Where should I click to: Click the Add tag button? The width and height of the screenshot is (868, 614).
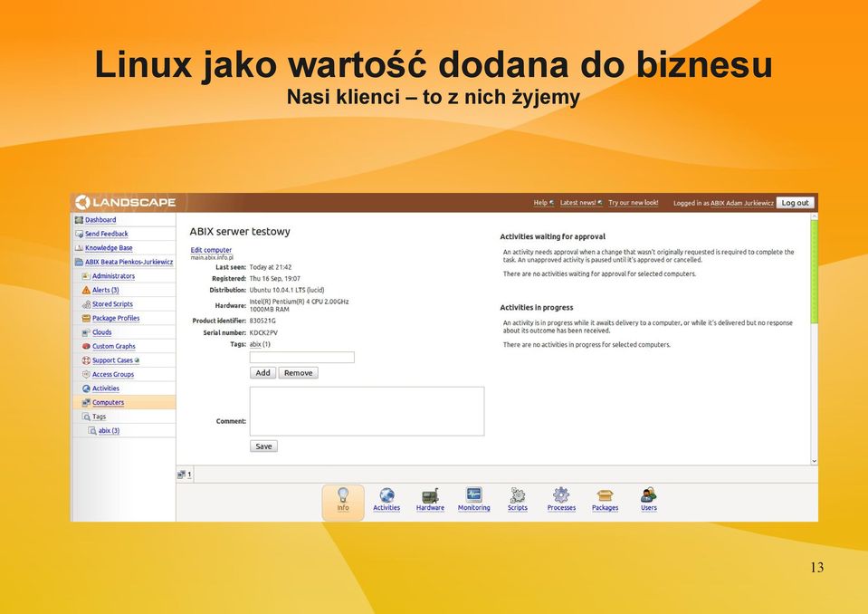(x=263, y=373)
